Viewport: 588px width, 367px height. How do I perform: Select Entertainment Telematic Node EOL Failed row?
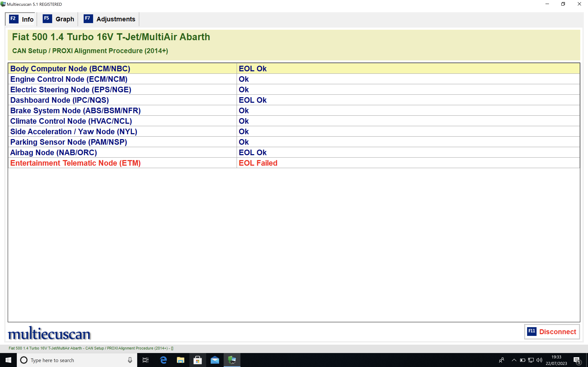(x=294, y=163)
